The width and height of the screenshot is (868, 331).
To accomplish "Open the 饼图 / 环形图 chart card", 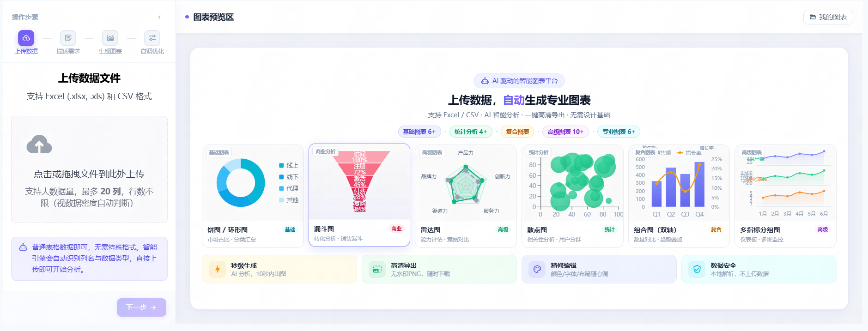I will [253, 196].
